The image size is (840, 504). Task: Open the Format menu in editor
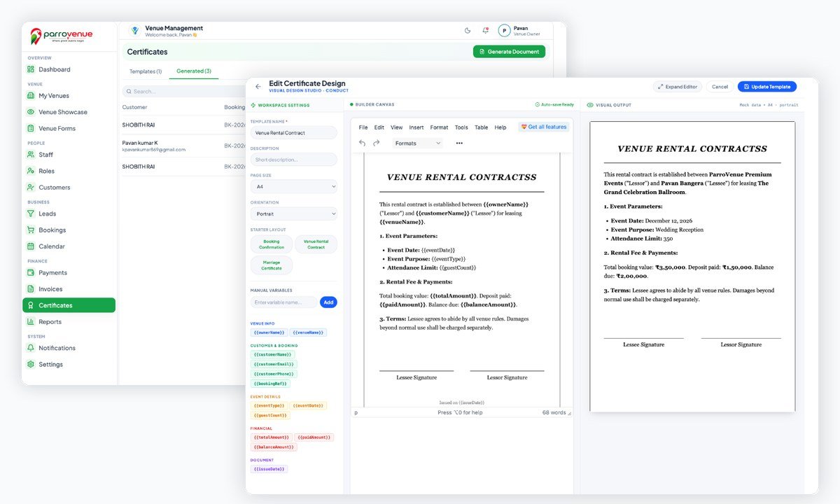[x=439, y=127]
